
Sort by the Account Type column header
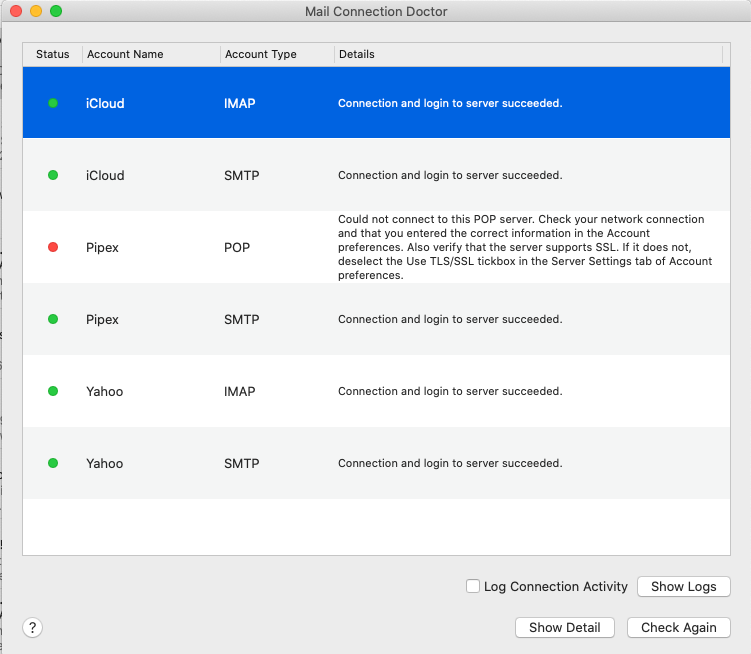tap(261, 54)
